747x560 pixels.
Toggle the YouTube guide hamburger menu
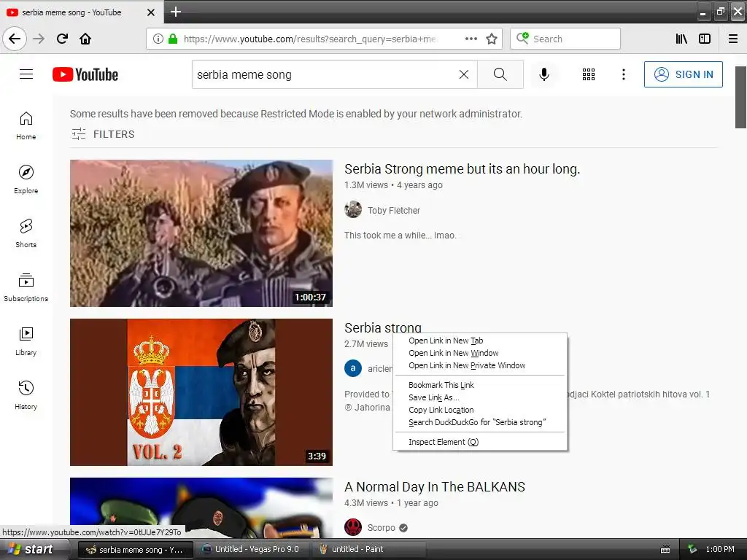click(x=26, y=74)
